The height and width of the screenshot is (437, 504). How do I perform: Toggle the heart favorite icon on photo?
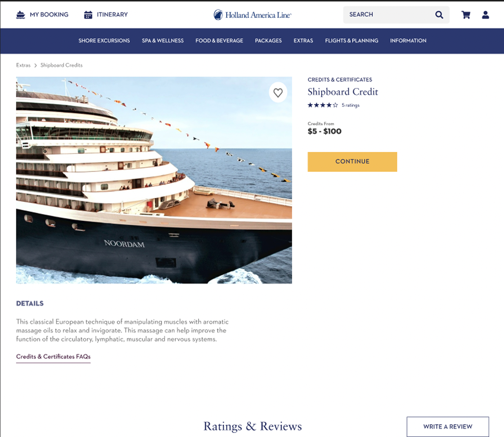tap(278, 92)
